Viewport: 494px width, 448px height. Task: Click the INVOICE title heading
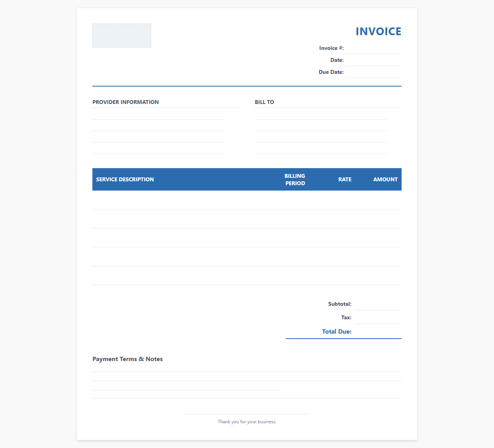point(378,31)
